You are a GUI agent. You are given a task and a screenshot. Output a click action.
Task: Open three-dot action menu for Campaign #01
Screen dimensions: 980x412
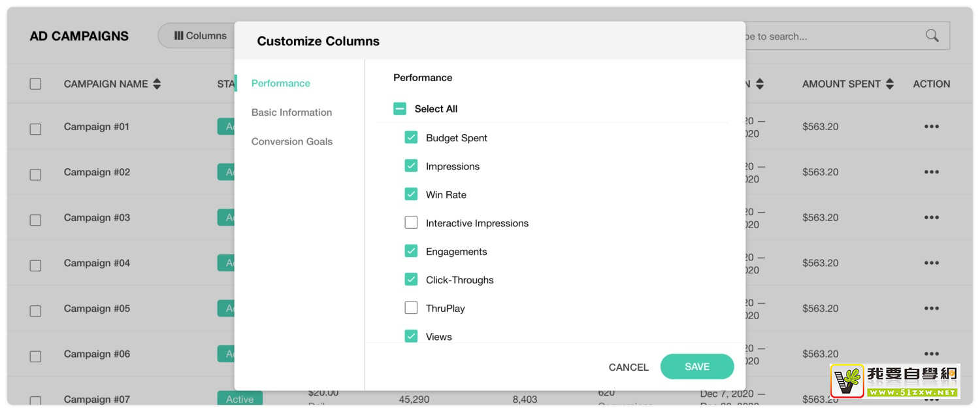click(931, 127)
